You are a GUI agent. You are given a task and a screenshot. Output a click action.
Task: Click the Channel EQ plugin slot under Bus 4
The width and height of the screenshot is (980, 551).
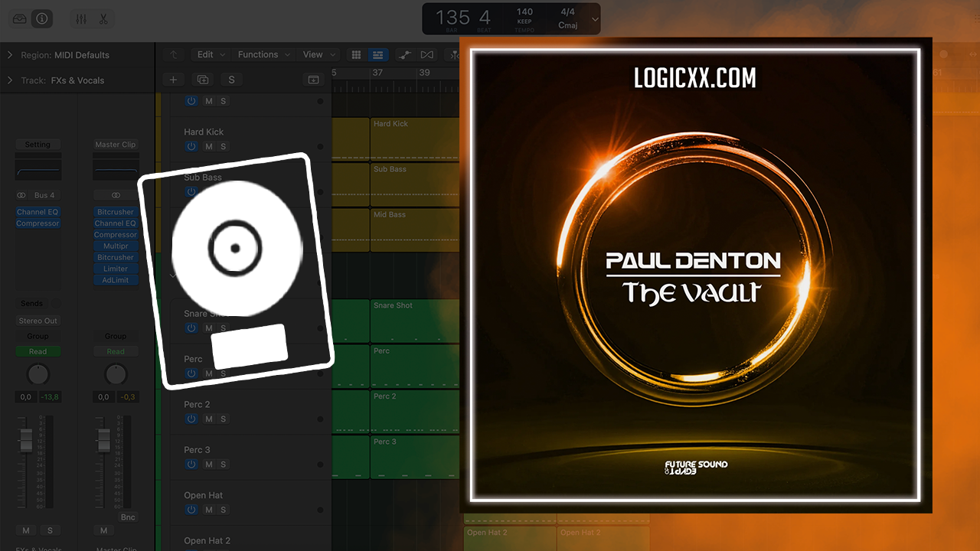(38, 212)
